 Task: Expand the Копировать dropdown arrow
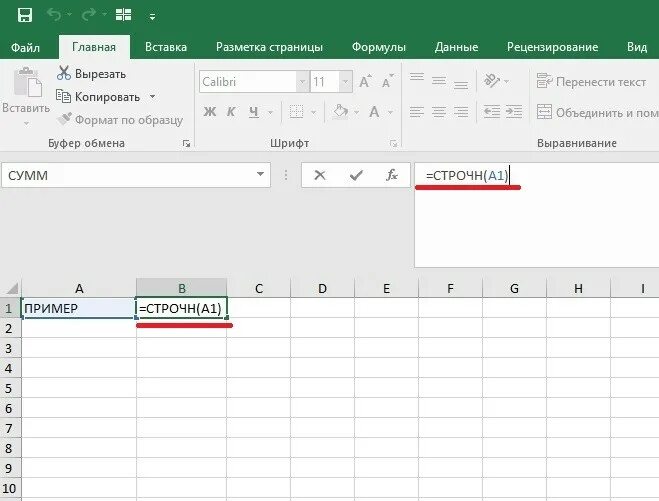click(x=153, y=97)
